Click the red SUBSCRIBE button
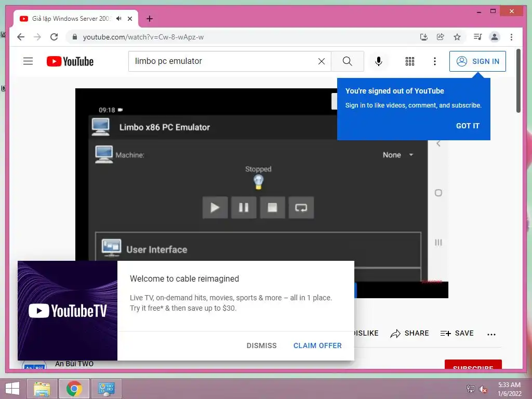Viewport: 532px width, 399px height. tap(473, 365)
